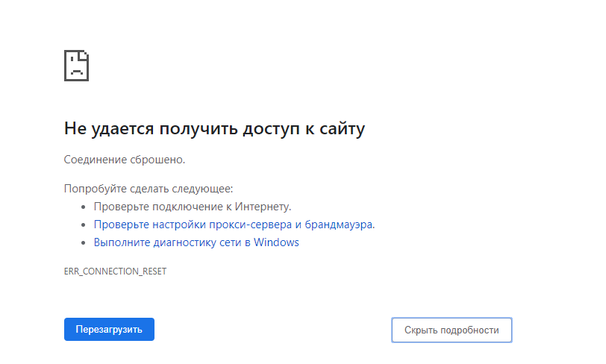Hide details via Скрыть подробности button
606x364 pixels.
point(452,330)
